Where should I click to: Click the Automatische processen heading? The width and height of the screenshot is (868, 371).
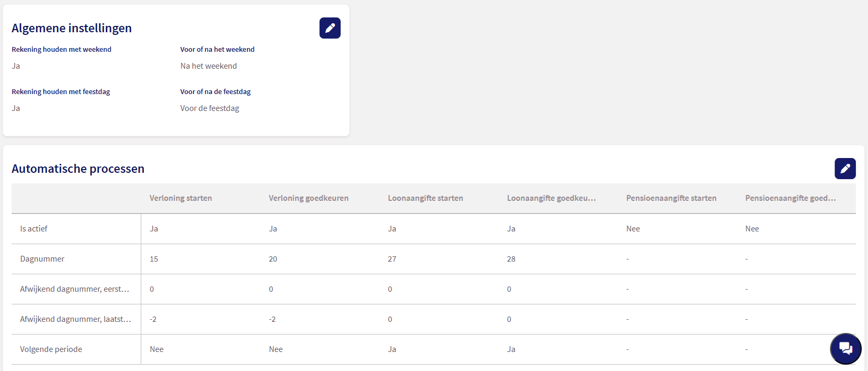coord(78,169)
